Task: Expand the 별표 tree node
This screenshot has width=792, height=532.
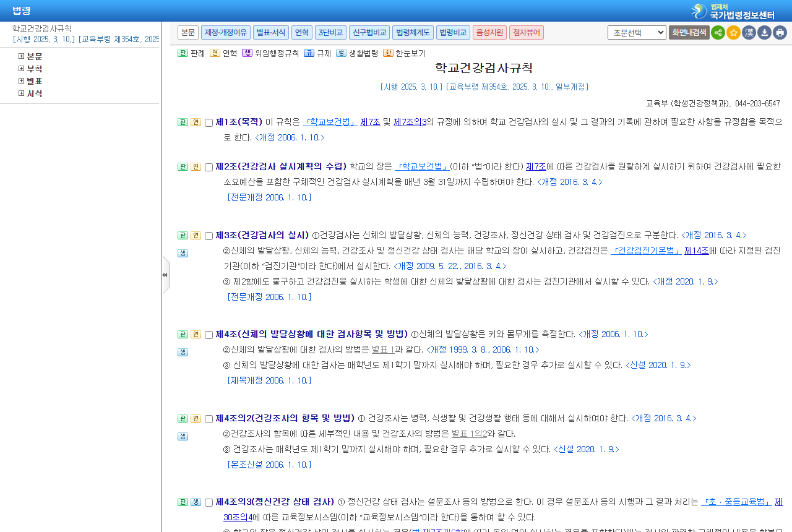Action: (22, 81)
